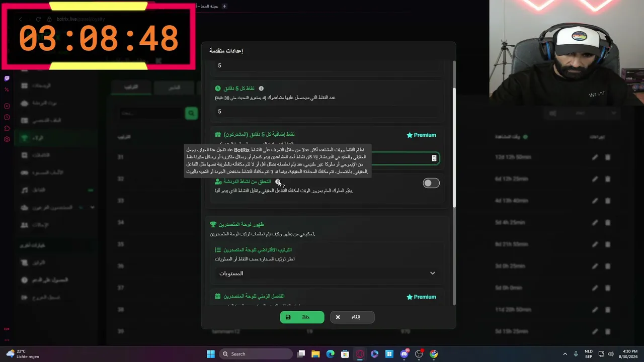This screenshot has height=362, width=644.
Task: Toggle the 'التحقق من نشاط الدردشة' switch
Action: [x=431, y=183]
